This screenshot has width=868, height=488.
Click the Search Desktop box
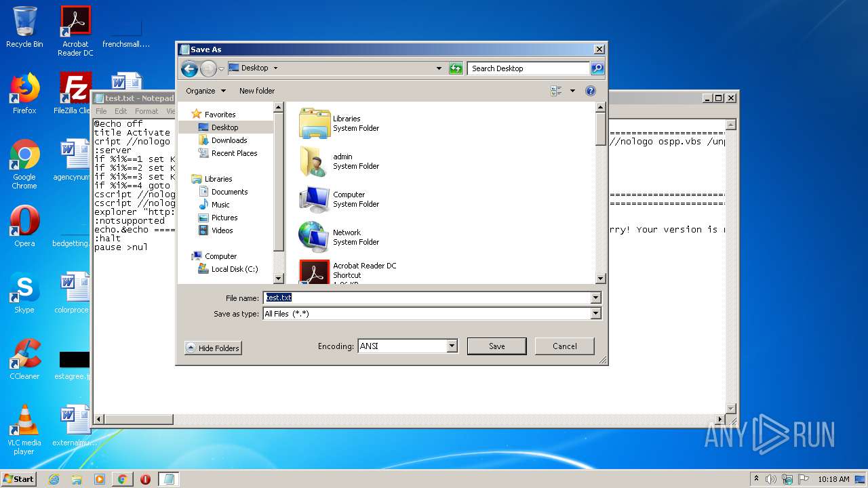(x=529, y=68)
